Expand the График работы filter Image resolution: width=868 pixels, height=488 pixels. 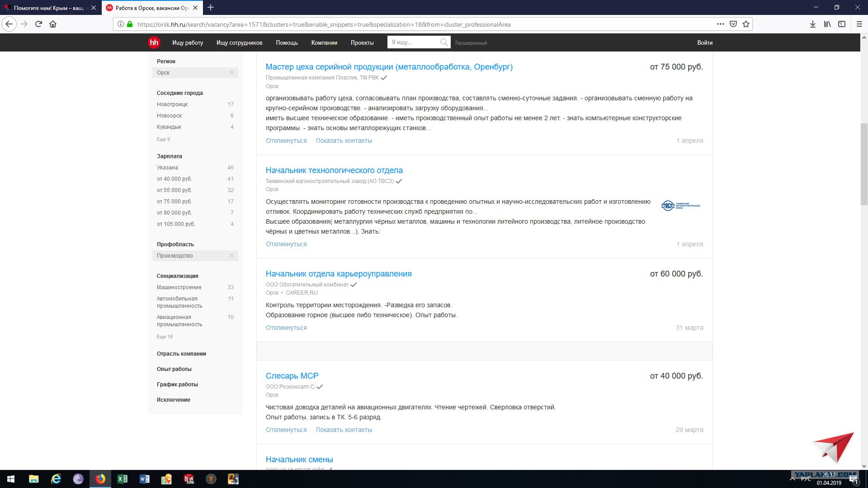coord(177,385)
